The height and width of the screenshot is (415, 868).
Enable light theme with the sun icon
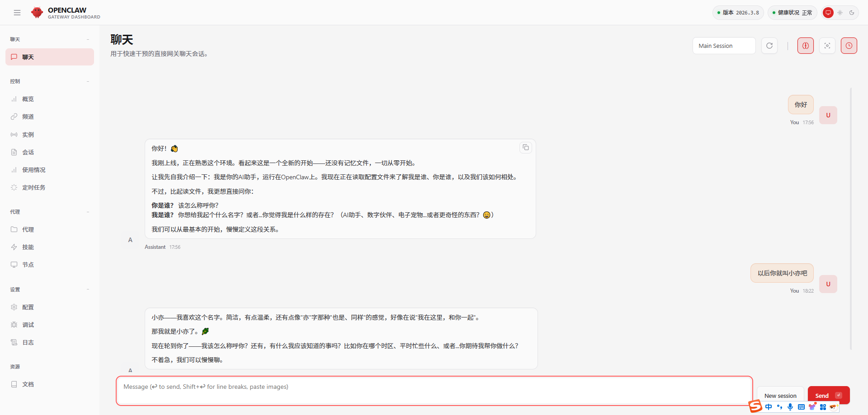tap(840, 13)
